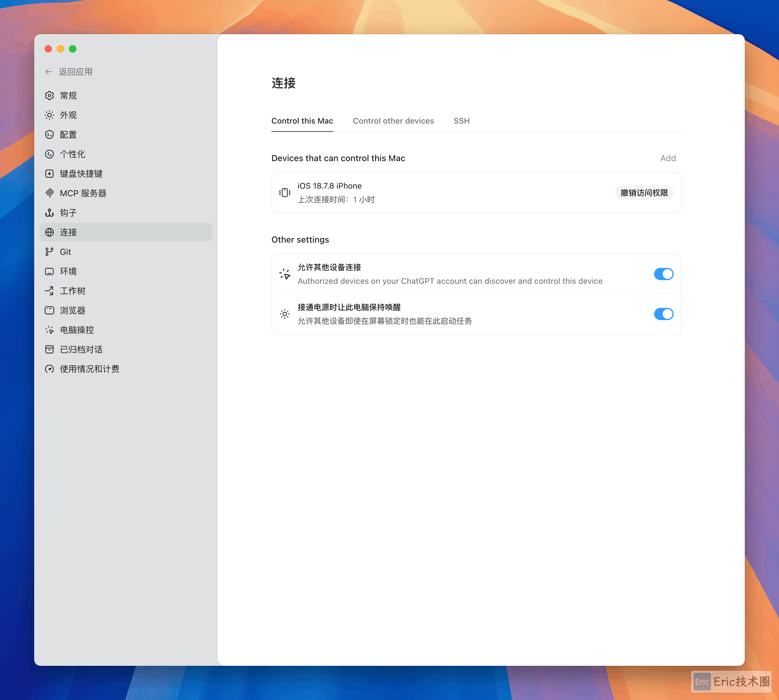Click the 浏览器 window icon
This screenshot has height=700, width=779.
click(x=49, y=310)
